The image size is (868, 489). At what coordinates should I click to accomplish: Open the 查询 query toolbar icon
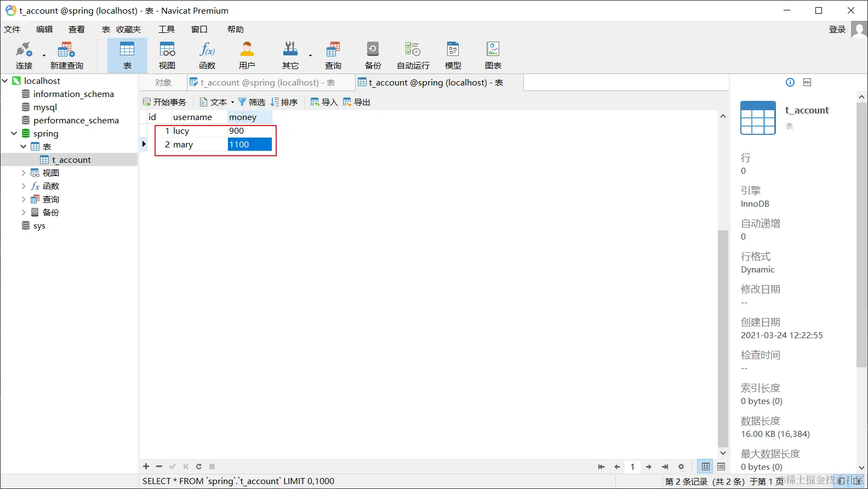(x=333, y=55)
